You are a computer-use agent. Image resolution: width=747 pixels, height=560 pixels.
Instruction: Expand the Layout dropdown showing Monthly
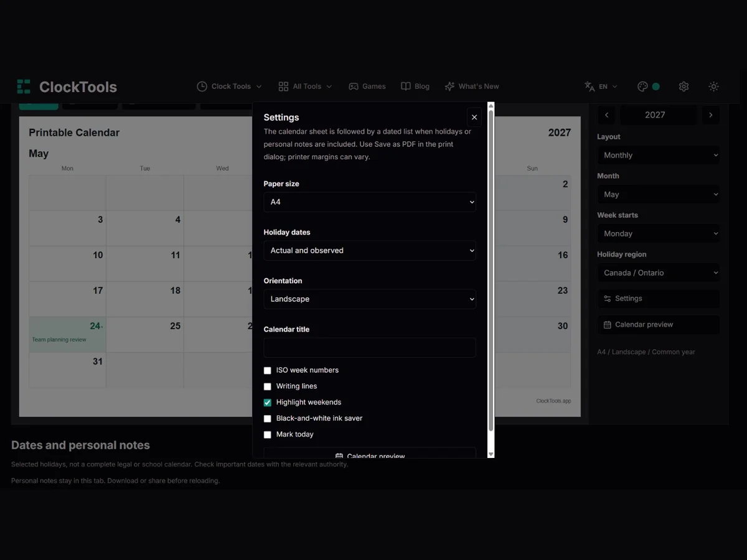(x=659, y=156)
